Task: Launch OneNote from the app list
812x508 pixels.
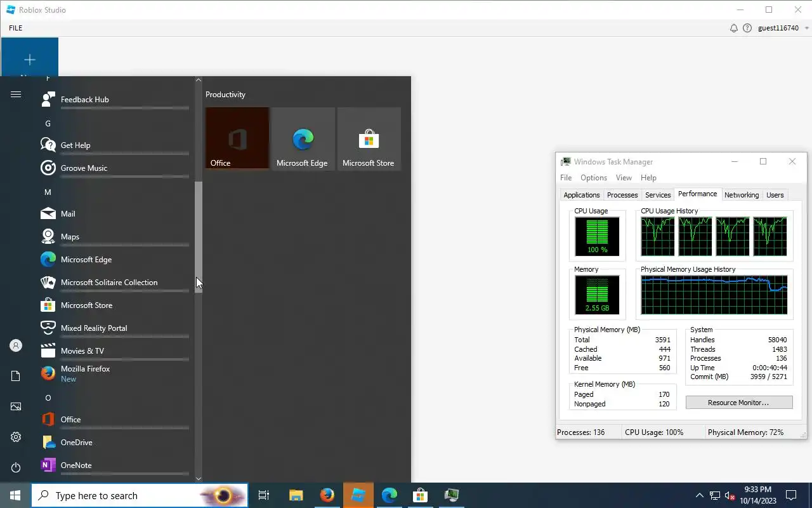Action: pyautogui.click(x=114, y=465)
